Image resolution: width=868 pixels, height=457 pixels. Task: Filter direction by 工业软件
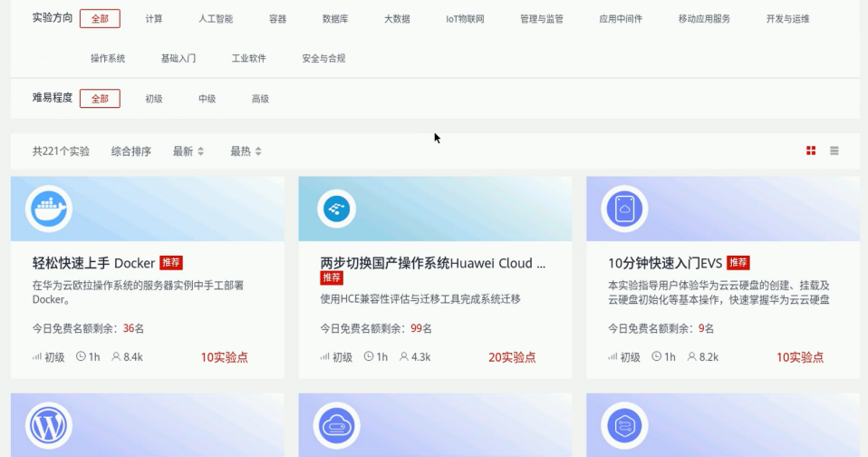tap(249, 58)
